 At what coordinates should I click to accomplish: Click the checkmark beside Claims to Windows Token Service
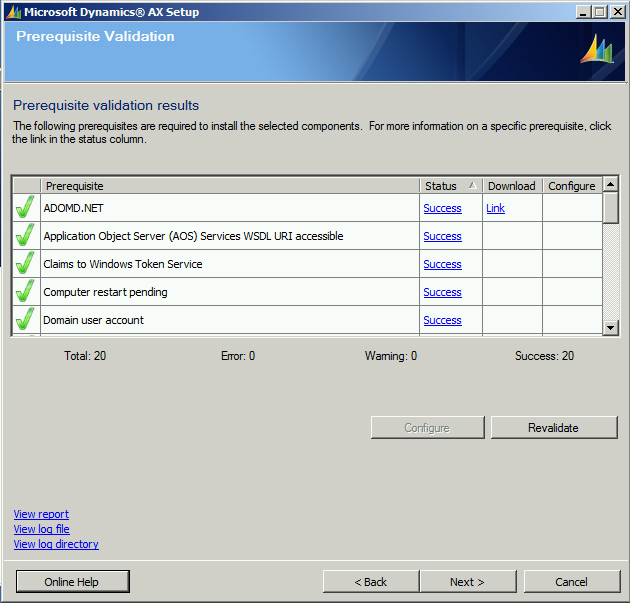point(25,264)
